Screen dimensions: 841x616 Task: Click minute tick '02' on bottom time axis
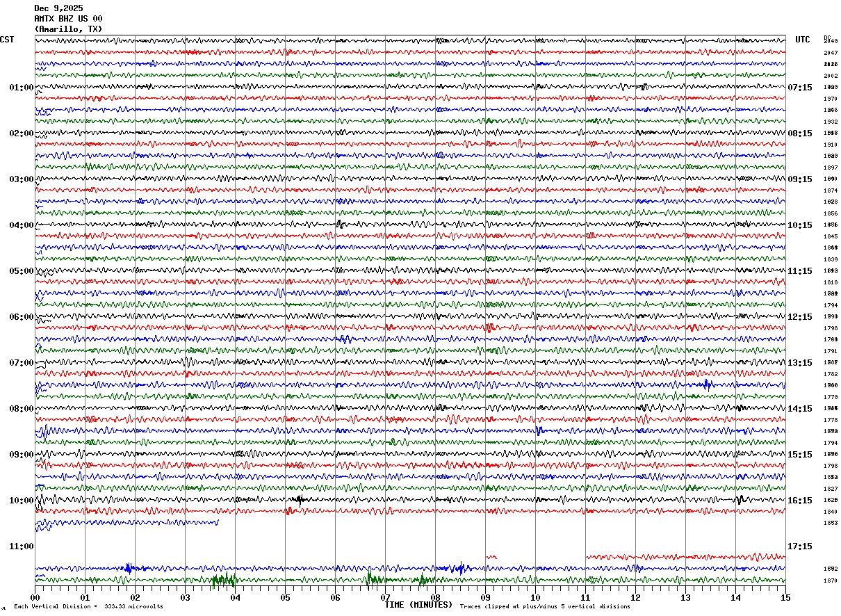135,597
